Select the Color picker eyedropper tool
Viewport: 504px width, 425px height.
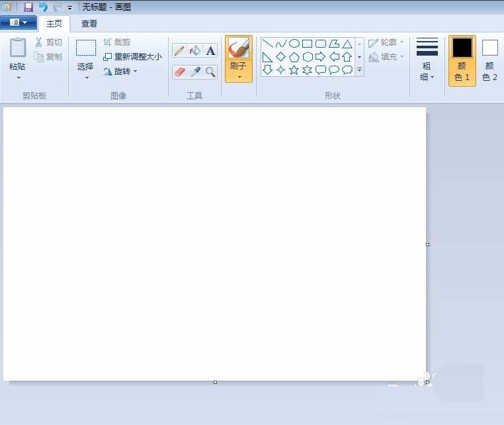(x=194, y=71)
